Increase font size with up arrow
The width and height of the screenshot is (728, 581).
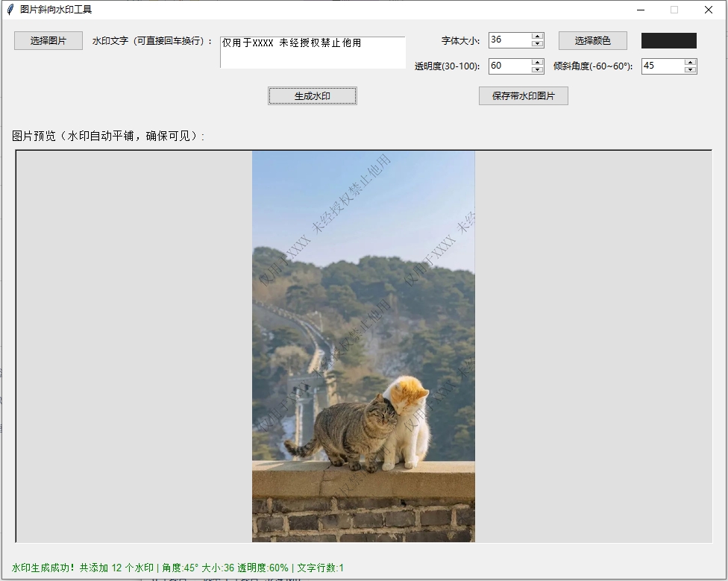coord(537,37)
